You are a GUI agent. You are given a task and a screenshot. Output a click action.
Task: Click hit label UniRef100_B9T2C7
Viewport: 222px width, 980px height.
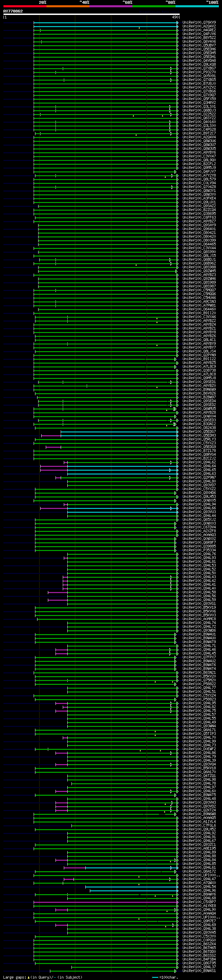199,133
